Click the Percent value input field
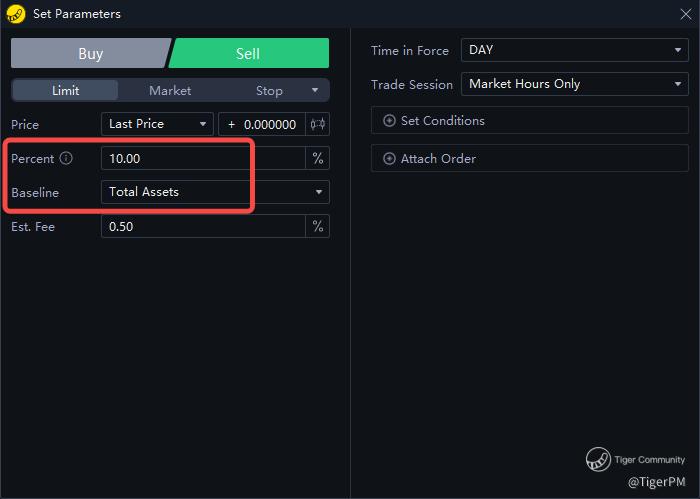This screenshot has width=700, height=499. pos(200,158)
